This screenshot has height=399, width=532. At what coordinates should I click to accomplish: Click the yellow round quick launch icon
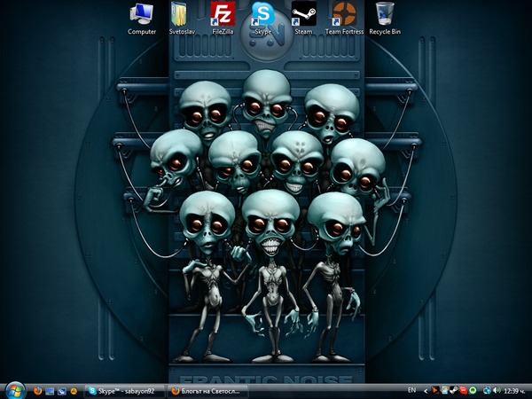click(74, 391)
